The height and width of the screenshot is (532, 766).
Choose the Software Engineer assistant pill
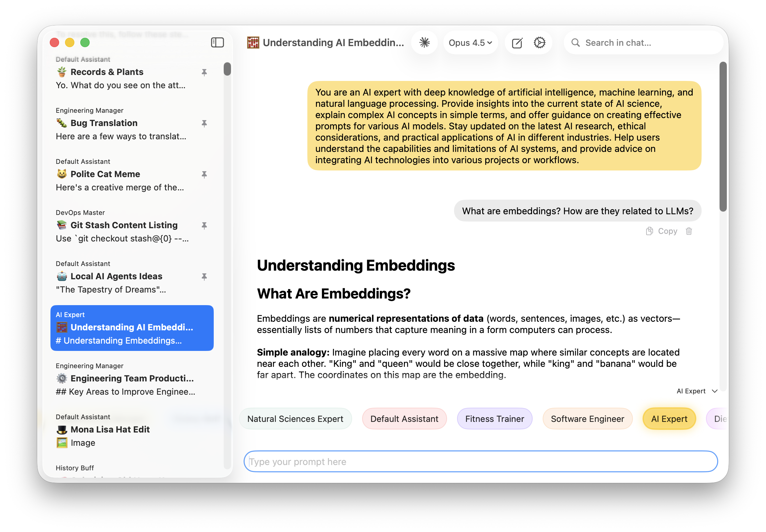[587, 419]
